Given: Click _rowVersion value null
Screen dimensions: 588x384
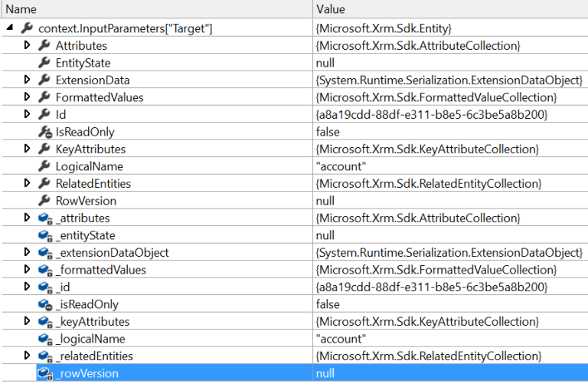Looking at the screenshot, I should 325,373.
